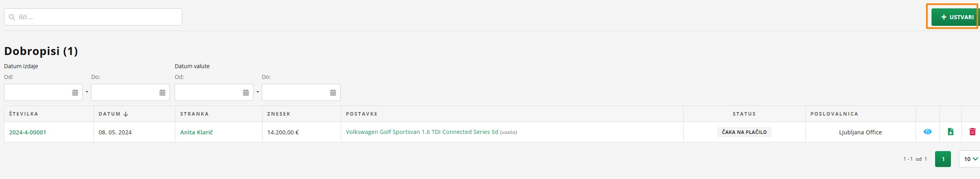Image resolution: width=980 pixels, height=179 pixels.
Task: Click the search magnifier icon
Action: (x=12, y=17)
